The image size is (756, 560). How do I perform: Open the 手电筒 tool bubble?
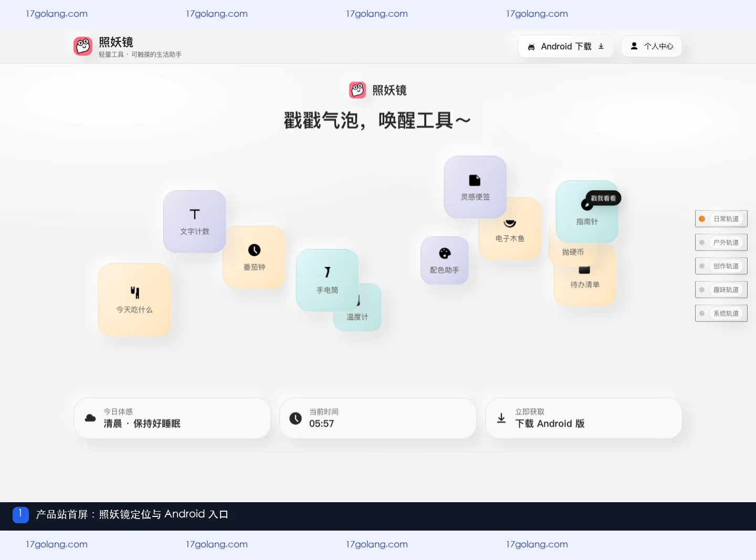click(327, 280)
